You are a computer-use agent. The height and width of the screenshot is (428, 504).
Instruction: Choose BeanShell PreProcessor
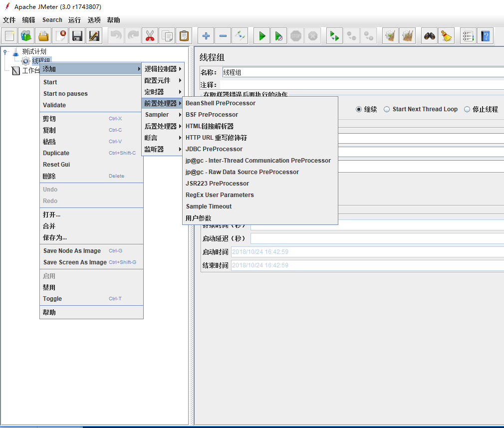[260, 103]
